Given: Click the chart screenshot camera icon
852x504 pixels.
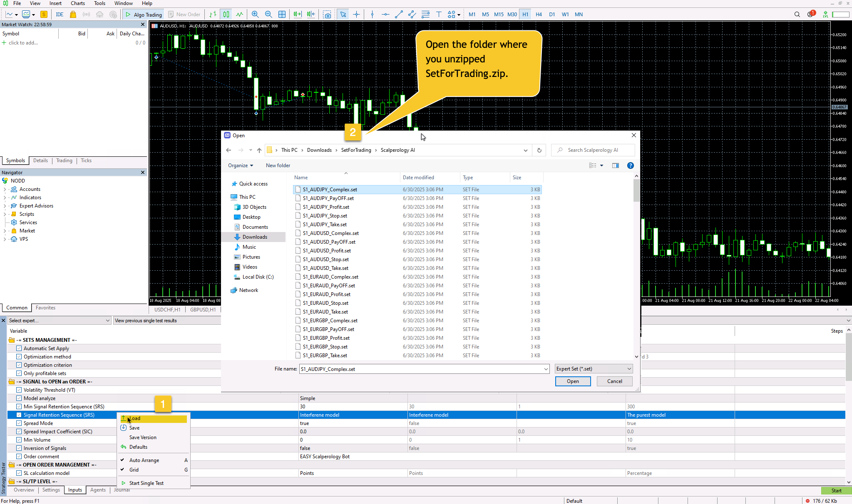Looking at the screenshot, I should point(328,14).
